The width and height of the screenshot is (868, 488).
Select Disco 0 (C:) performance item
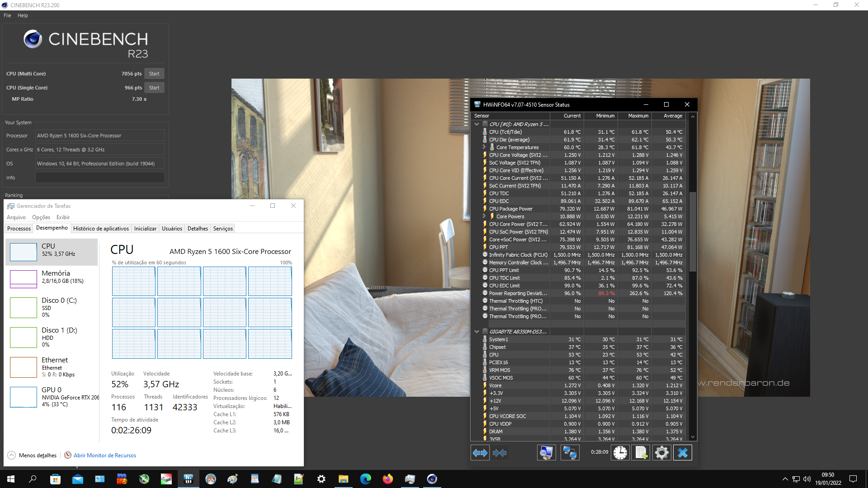[x=52, y=307]
